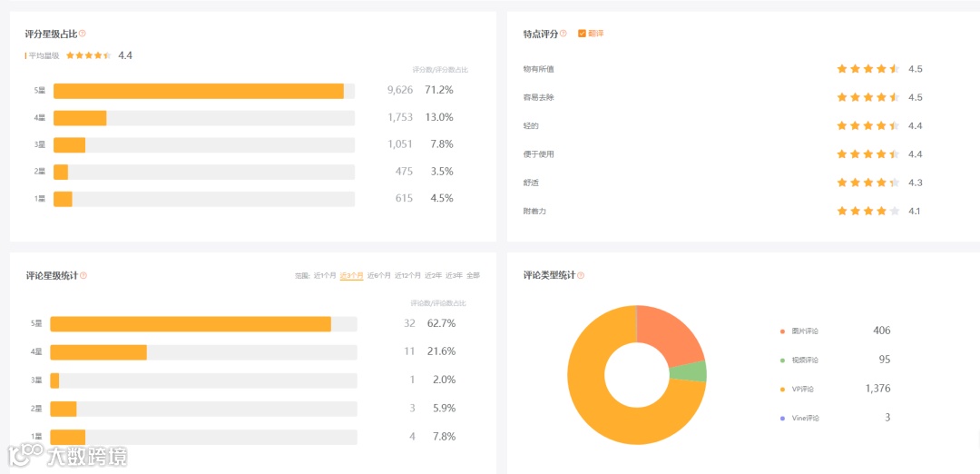Click the 62.7% review percentage
Image resolution: width=980 pixels, height=474 pixels.
point(441,323)
